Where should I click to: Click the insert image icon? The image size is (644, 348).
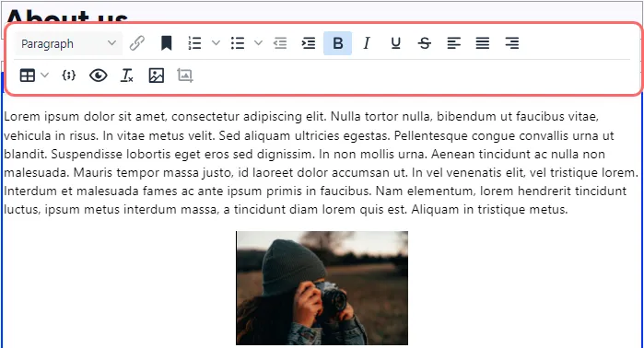click(x=156, y=75)
